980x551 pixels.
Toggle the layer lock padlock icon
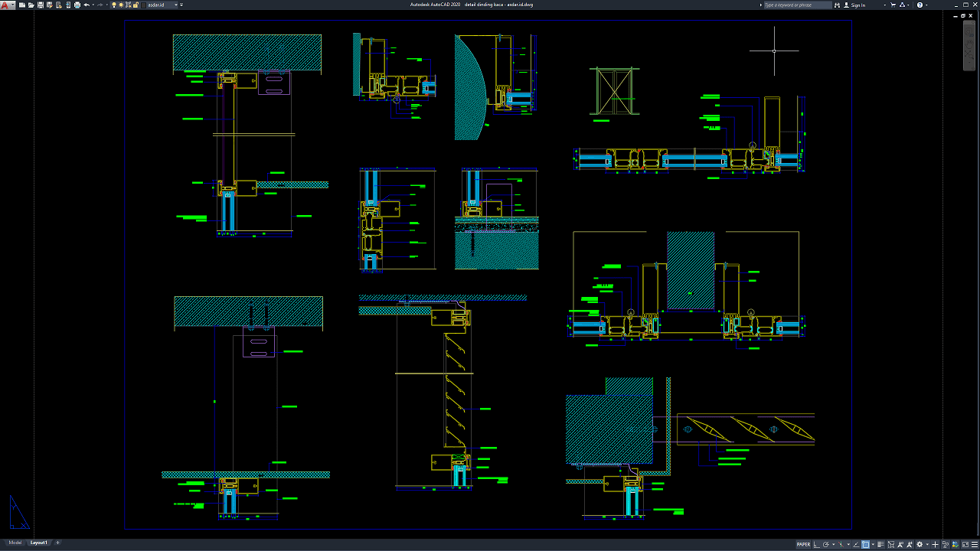click(136, 5)
